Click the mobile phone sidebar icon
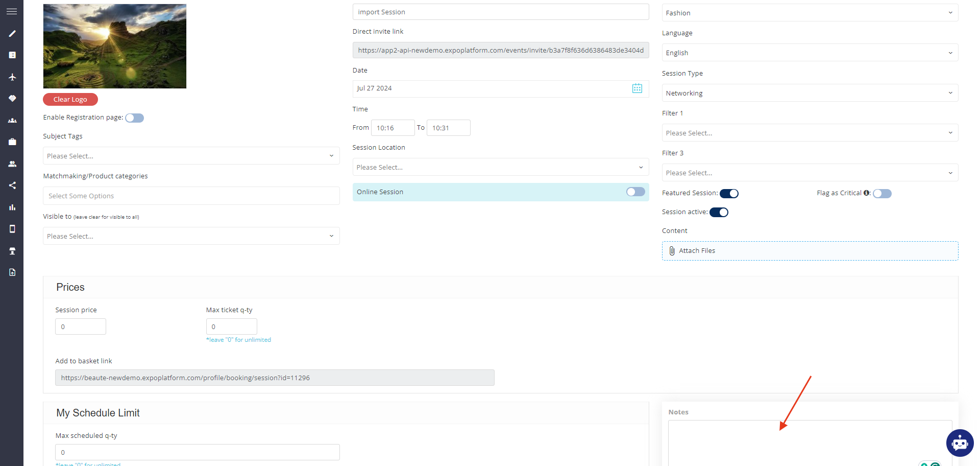This screenshot has width=980, height=466. 12,229
